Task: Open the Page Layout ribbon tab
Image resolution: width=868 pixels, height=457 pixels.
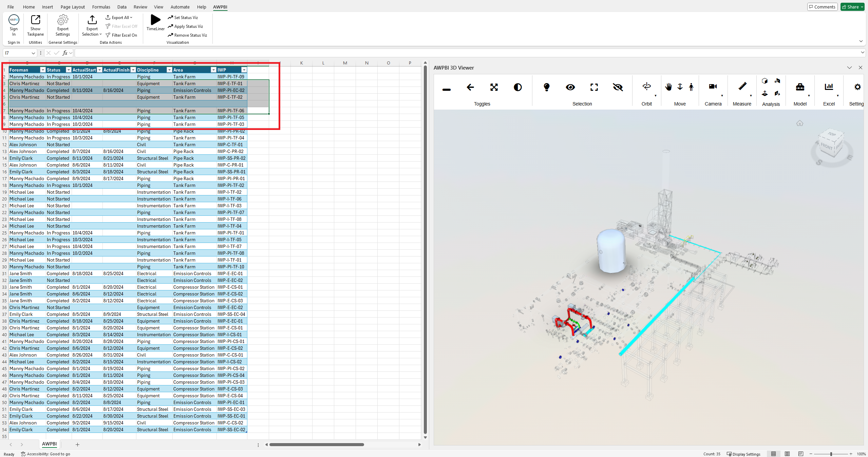Action: 73,7
